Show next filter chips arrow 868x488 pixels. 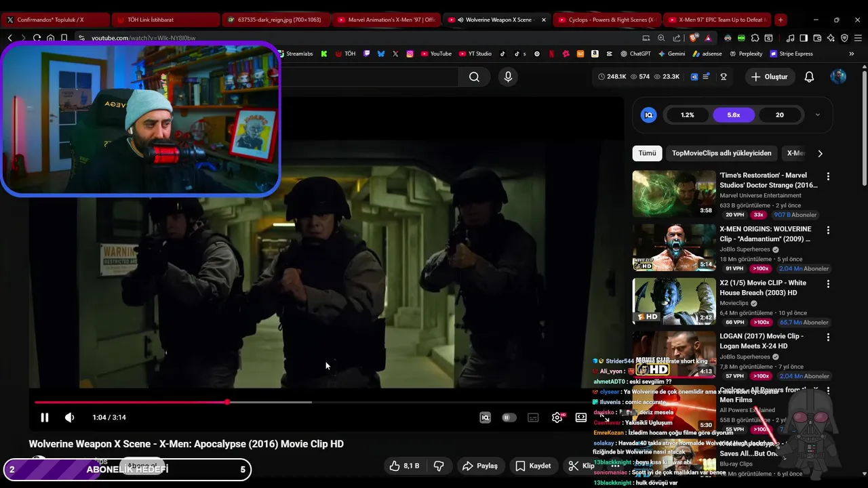(x=820, y=153)
